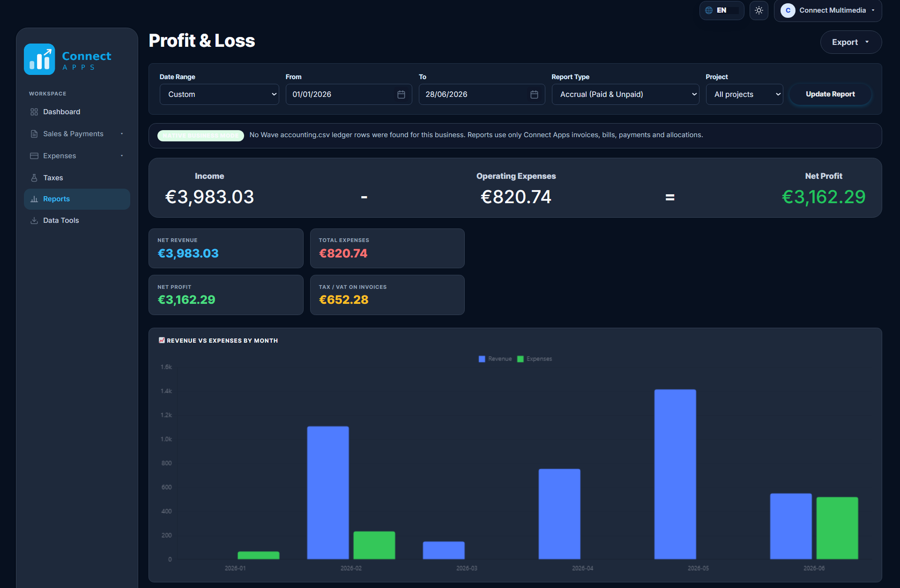
Task: Click the Connect Multimedia avatar circle
Action: pos(788,10)
